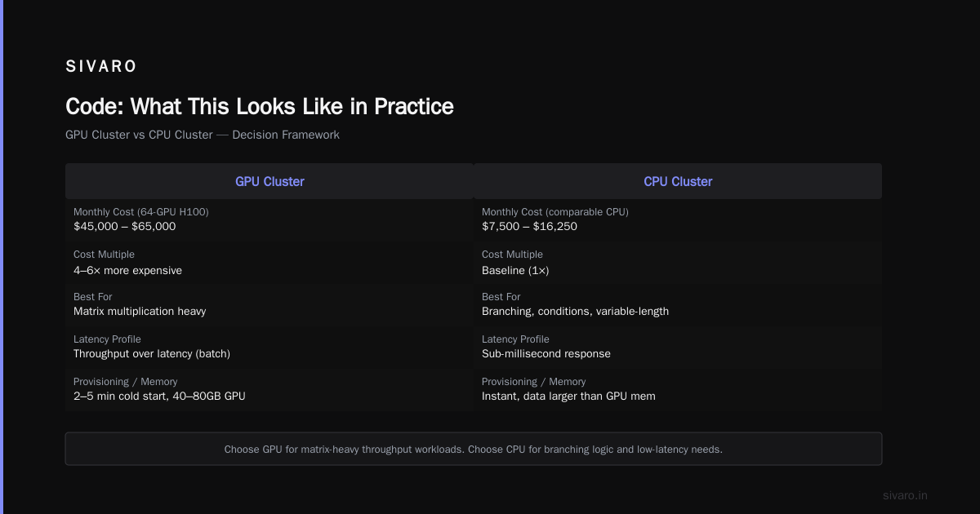
Task: Select 'Baseline (1×)' cell
Action: coord(515,270)
